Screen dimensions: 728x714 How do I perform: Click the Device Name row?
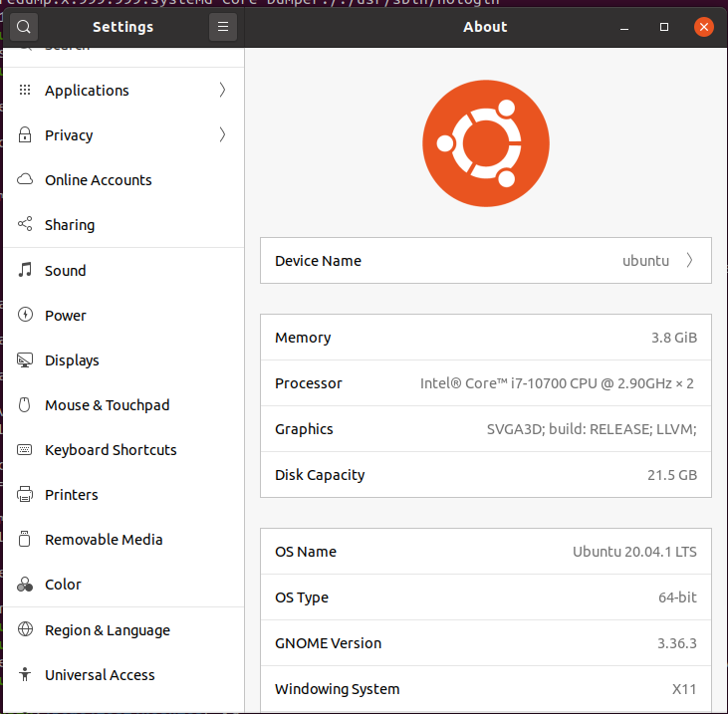point(485,261)
